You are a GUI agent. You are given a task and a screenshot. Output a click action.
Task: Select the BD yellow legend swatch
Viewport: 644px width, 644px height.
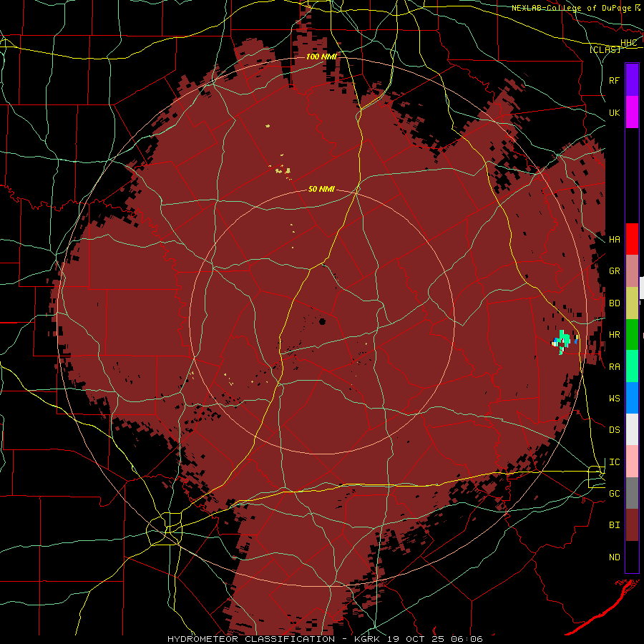632,303
